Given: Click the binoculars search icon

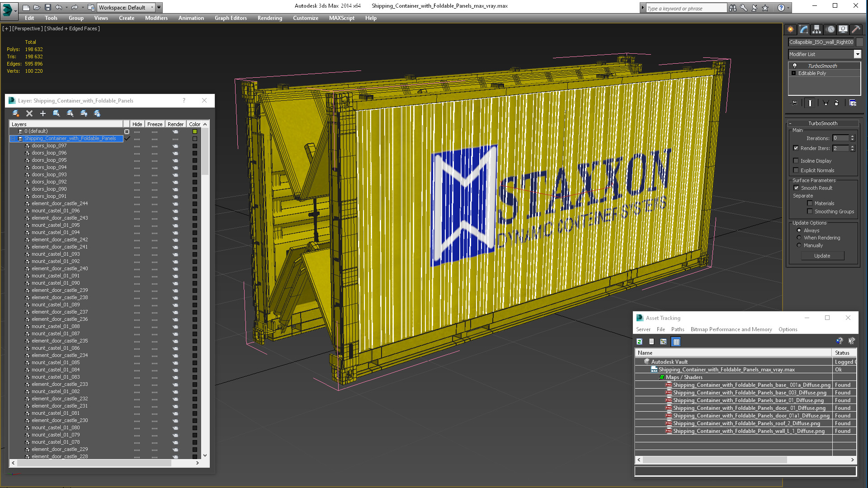Looking at the screenshot, I should (x=732, y=8).
